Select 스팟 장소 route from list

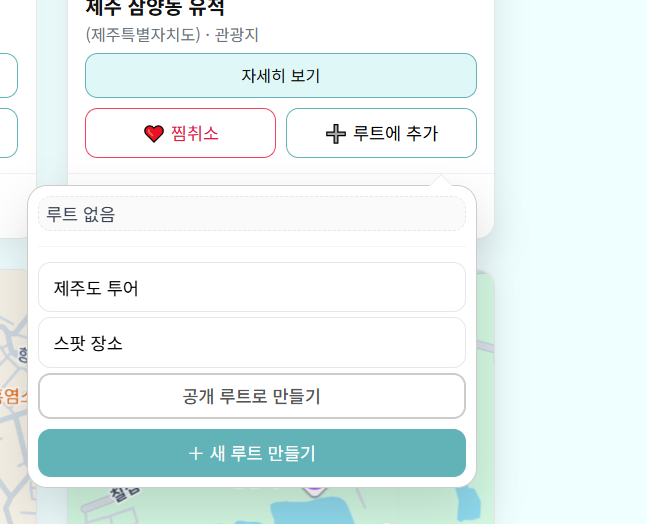(251, 343)
